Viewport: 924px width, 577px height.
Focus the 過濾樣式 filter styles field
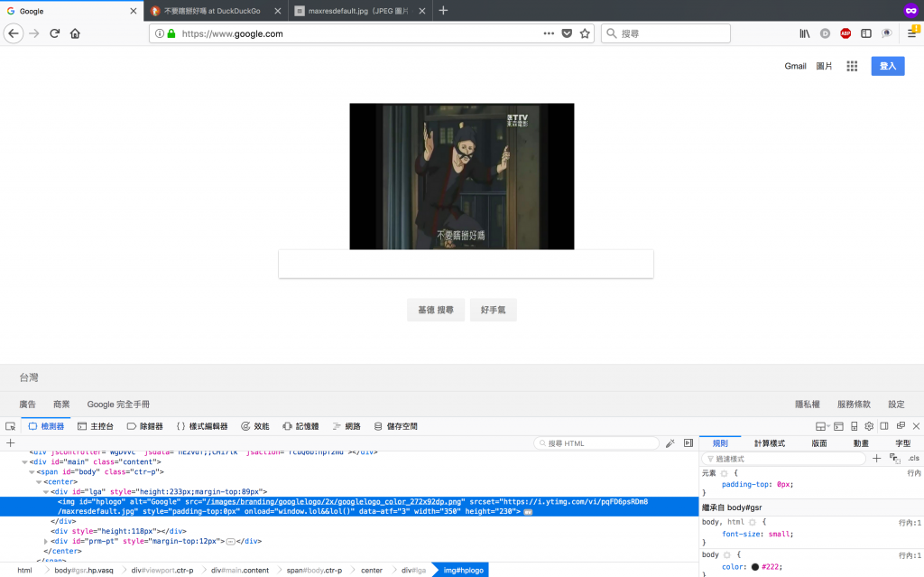pyautogui.click(x=784, y=459)
